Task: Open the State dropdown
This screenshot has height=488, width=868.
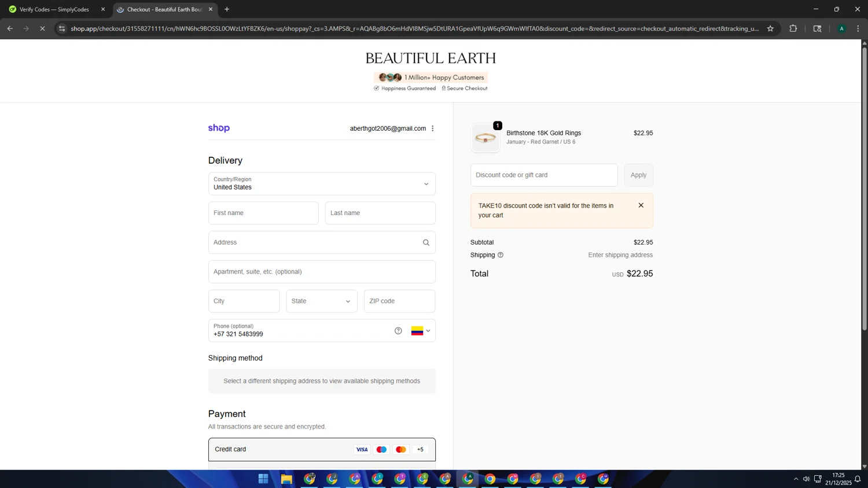Action: point(322,301)
